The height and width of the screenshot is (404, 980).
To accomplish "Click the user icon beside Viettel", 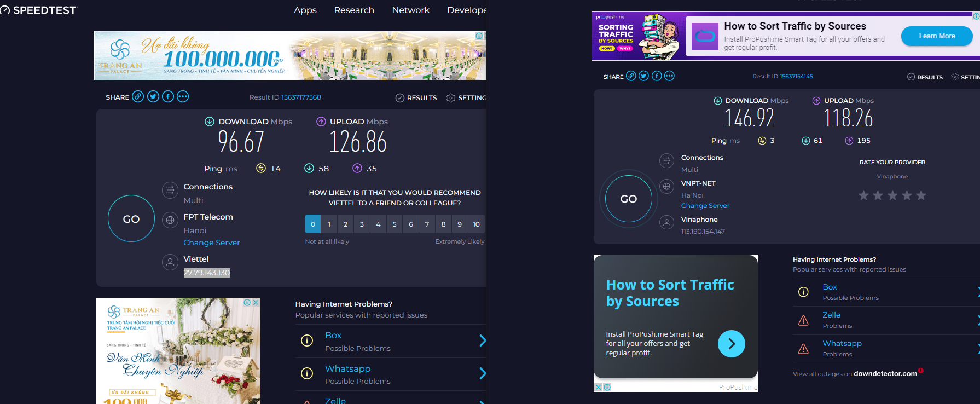I will (170, 262).
